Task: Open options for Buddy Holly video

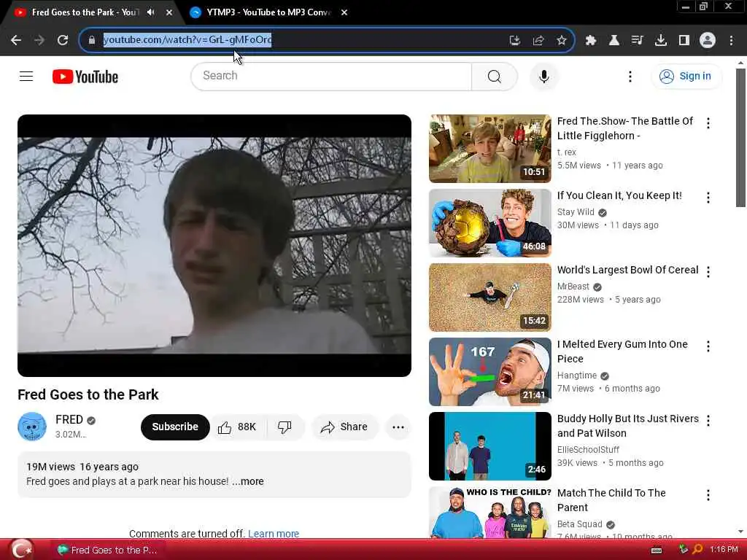Action: (708, 421)
